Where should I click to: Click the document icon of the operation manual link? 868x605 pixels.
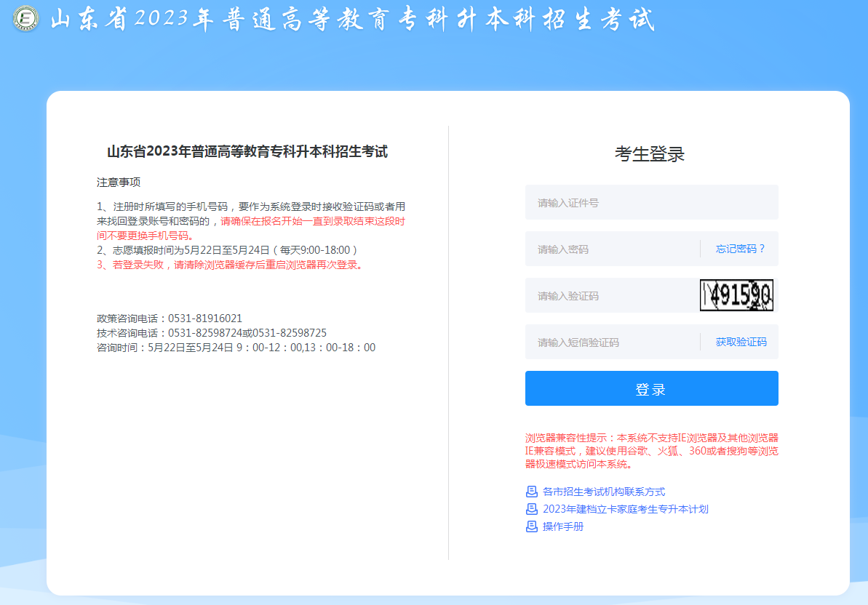tap(531, 526)
